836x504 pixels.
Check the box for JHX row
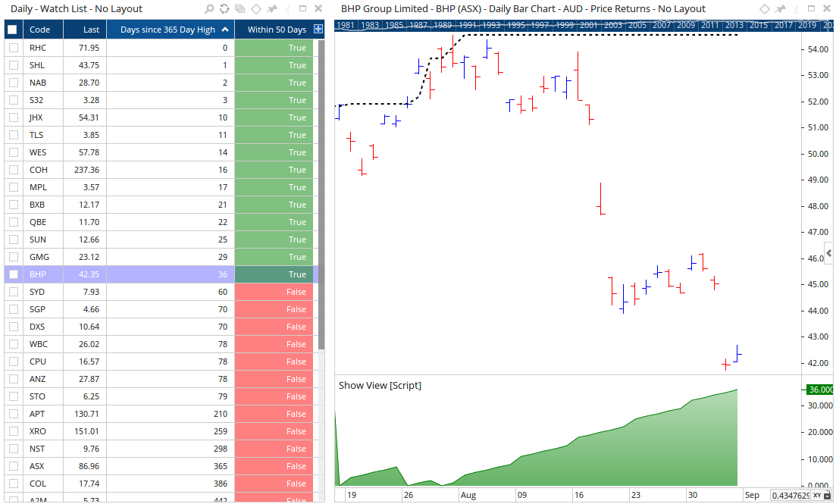point(14,117)
